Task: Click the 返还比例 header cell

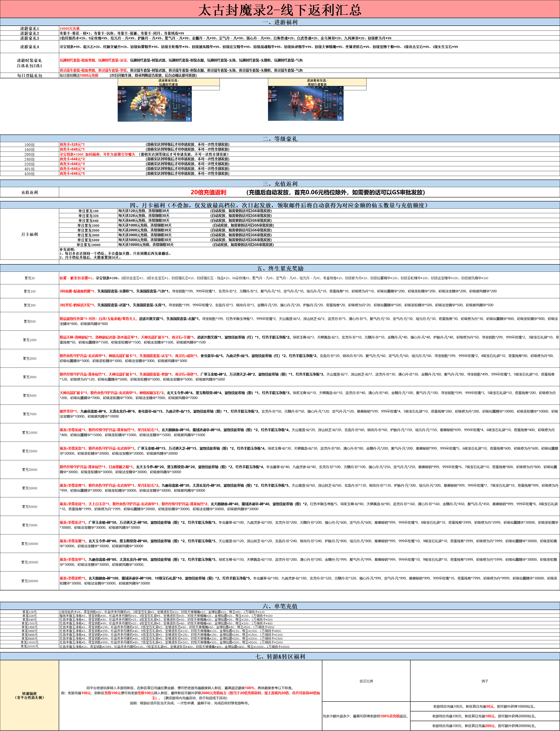Action: (366, 681)
